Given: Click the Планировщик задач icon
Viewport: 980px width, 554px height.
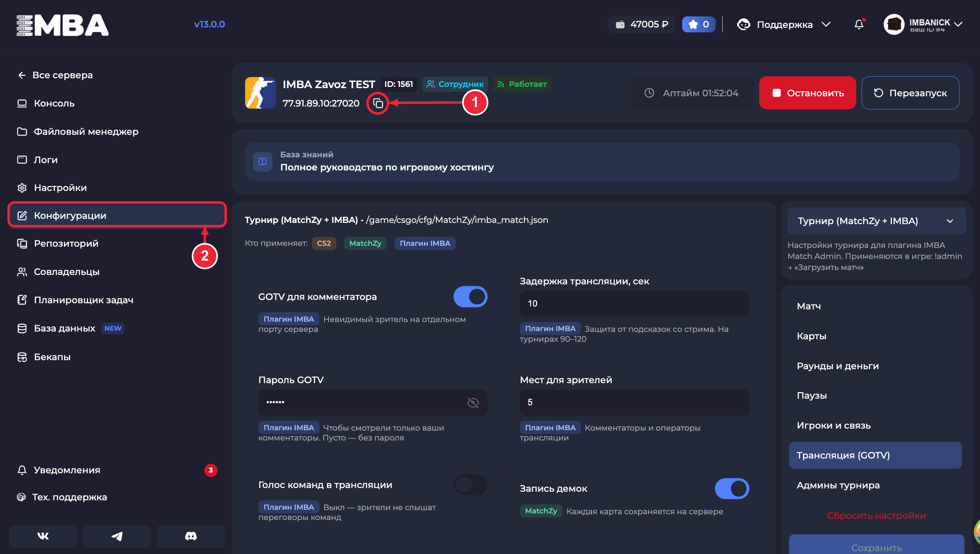Looking at the screenshot, I should (x=22, y=300).
